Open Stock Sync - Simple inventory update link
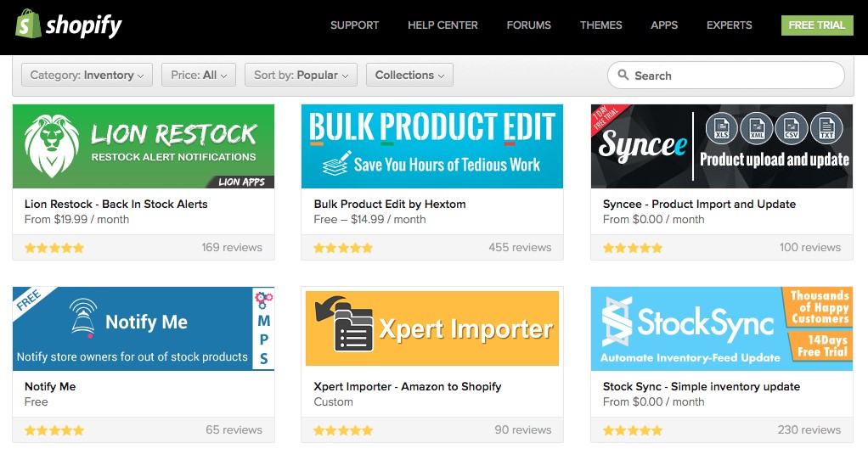The width and height of the screenshot is (868, 460). [702, 386]
